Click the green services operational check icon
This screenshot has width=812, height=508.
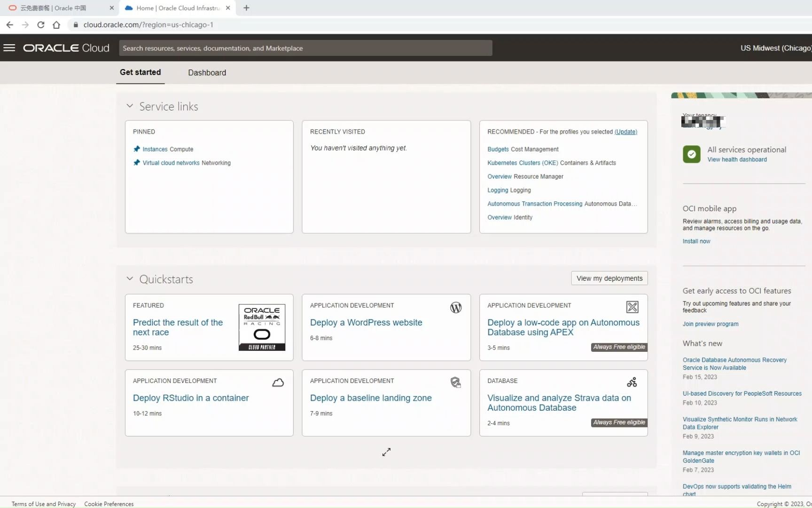pos(692,154)
